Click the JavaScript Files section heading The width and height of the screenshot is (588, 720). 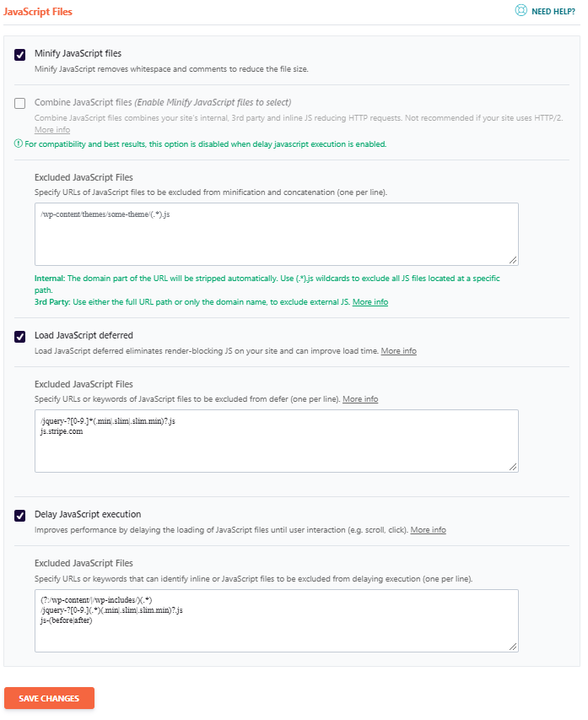pos(38,12)
